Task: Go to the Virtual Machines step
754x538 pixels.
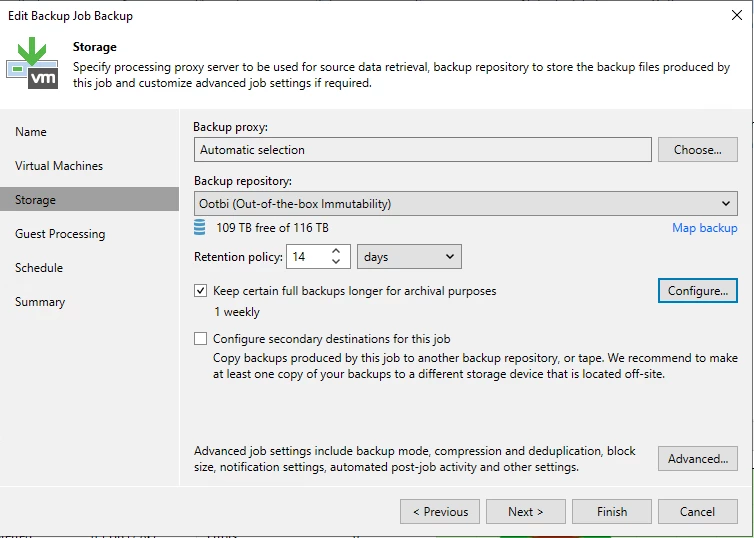Action: coord(59,165)
